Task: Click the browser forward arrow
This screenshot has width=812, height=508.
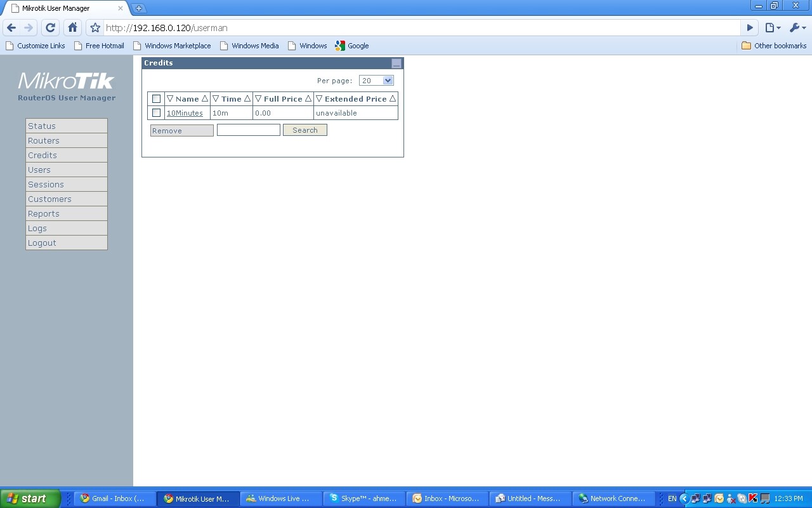Action: click(29, 28)
